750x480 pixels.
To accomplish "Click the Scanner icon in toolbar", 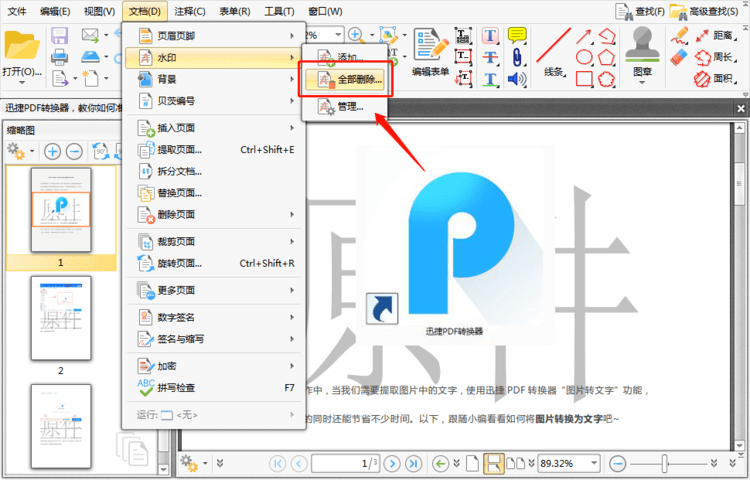I will click(x=90, y=56).
